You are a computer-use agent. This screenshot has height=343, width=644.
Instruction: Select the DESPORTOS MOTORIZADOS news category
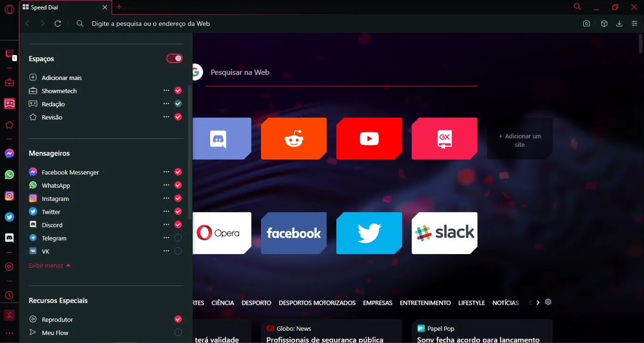[x=317, y=303]
